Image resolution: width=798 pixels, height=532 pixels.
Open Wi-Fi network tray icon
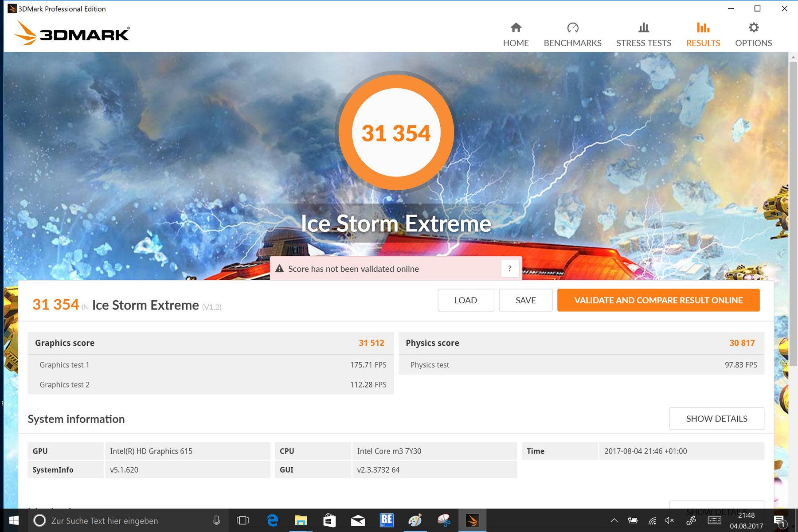pyautogui.click(x=652, y=520)
